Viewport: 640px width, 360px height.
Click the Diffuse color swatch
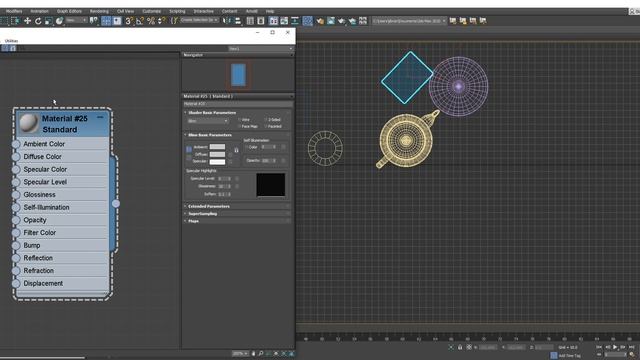217,154
